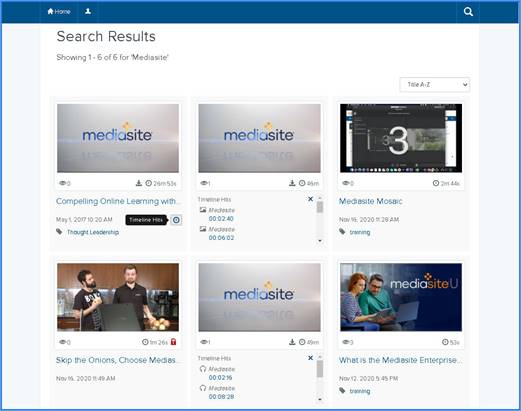Viewport: 521px width, 411px height.
Task: Download the Compelling Online Learning video
Action: click(139, 183)
